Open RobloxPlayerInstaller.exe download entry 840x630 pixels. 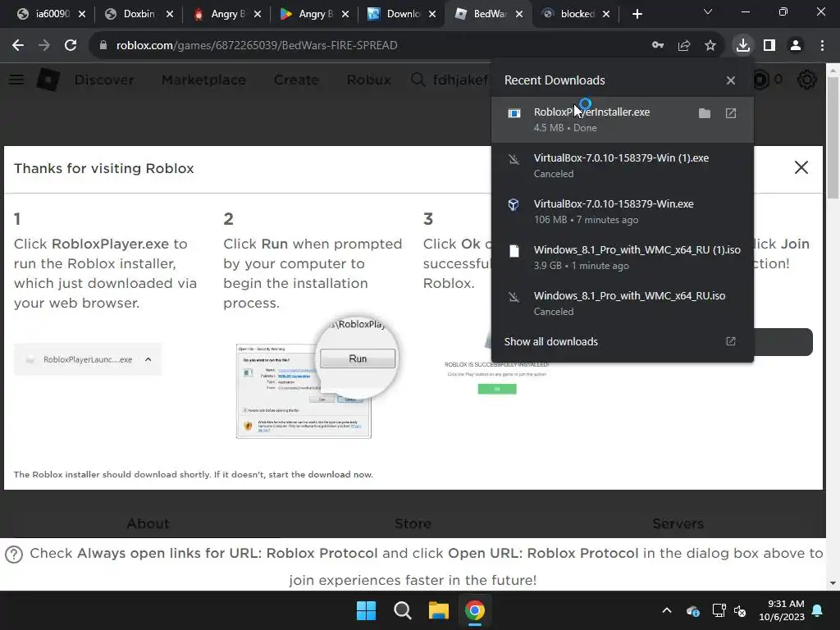[622, 120]
